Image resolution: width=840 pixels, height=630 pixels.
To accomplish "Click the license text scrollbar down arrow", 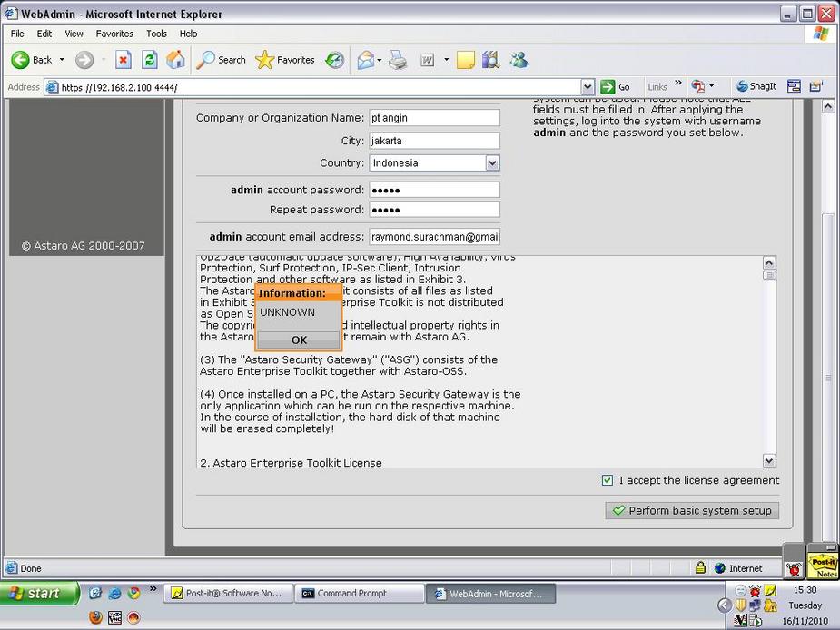I will click(x=769, y=461).
